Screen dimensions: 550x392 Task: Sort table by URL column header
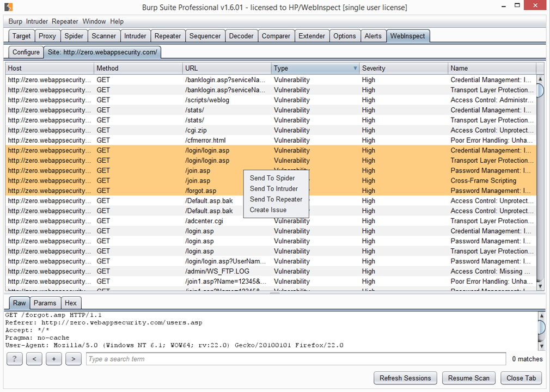coord(227,69)
